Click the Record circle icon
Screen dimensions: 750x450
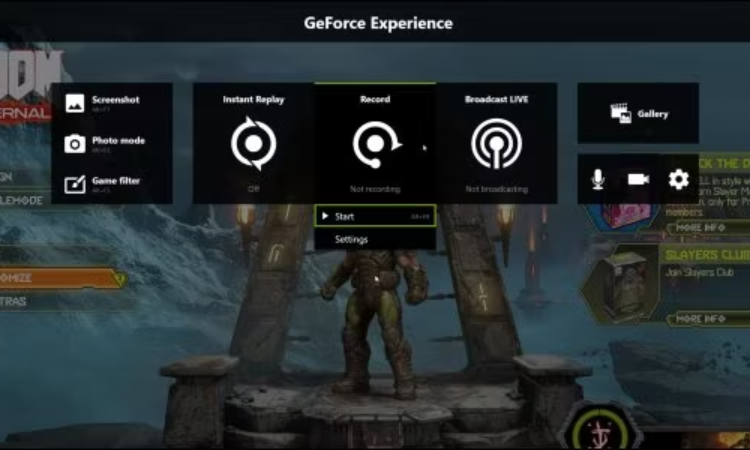coord(376,144)
